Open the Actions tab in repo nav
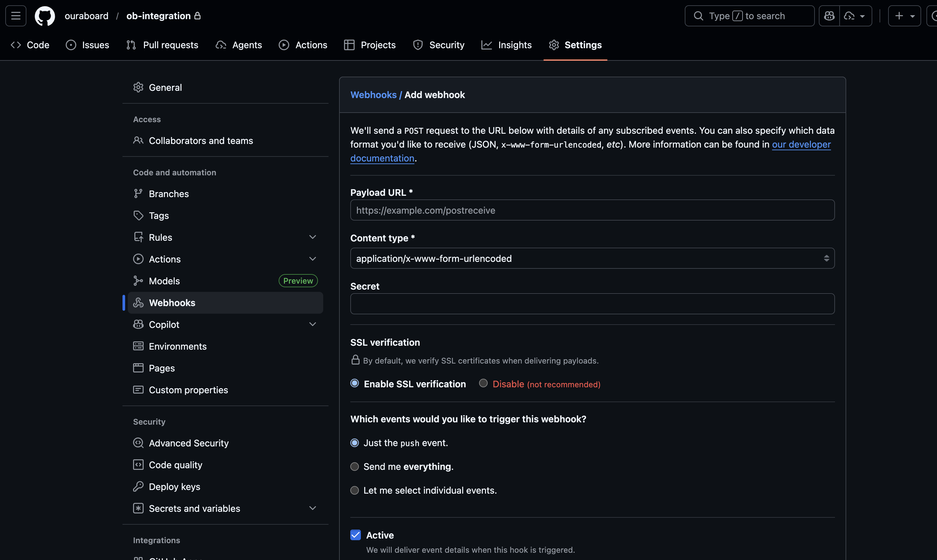The width and height of the screenshot is (937, 560). [x=303, y=45]
